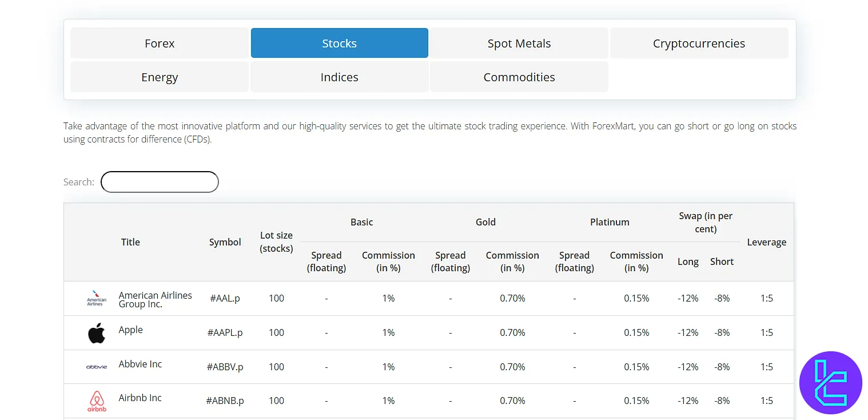Click the Leverage column header
Screen dimensions: 868x420
pyautogui.click(x=767, y=241)
